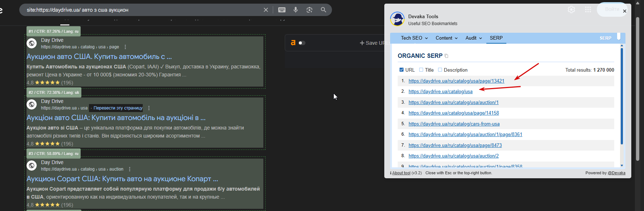Expand the Content dropdown menu

pyautogui.click(x=446, y=38)
